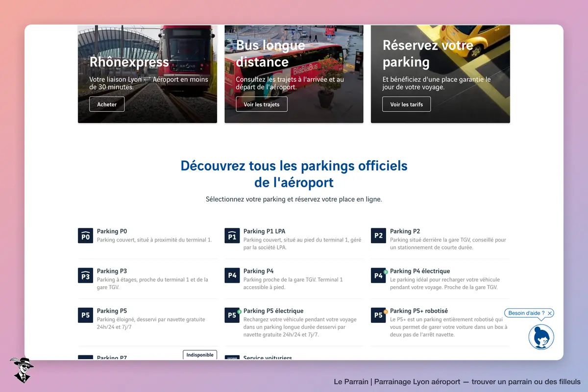Click the P5 icon beside Parking P5 électrique
588x392 pixels.
[232, 315]
